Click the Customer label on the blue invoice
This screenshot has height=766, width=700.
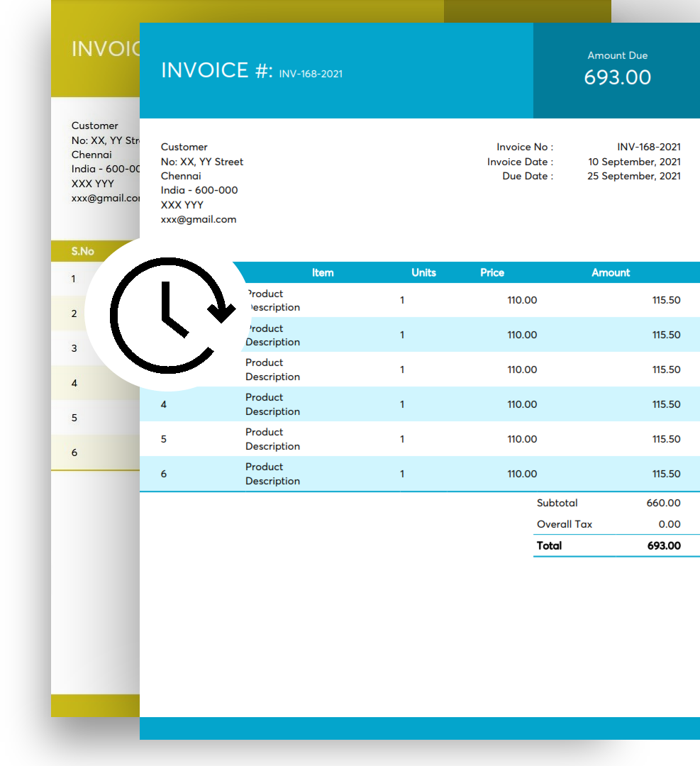click(x=184, y=147)
